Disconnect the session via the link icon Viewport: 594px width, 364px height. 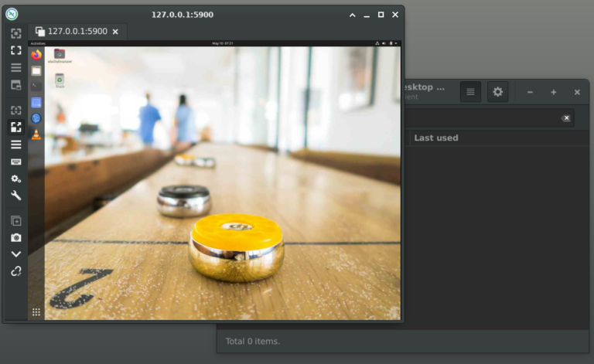[x=15, y=271]
